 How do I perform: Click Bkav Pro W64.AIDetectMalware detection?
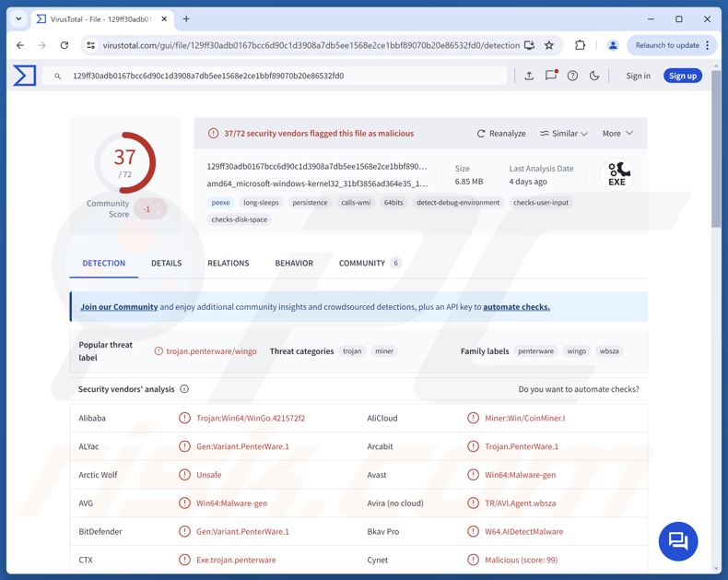pos(523,532)
